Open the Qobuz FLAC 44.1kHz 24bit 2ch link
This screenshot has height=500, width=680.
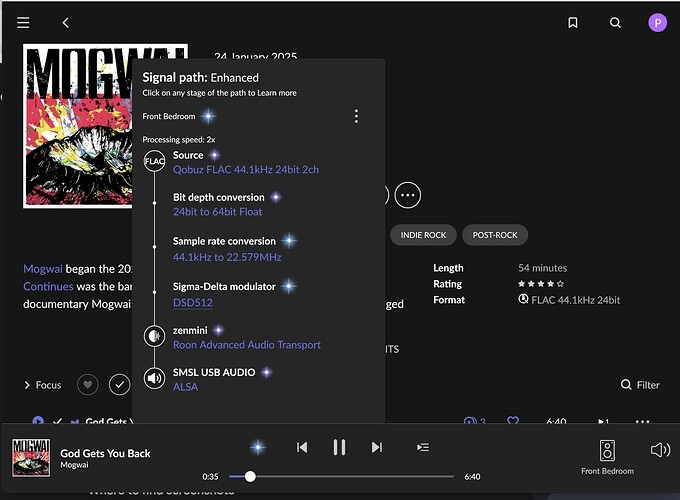click(x=246, y=170)
